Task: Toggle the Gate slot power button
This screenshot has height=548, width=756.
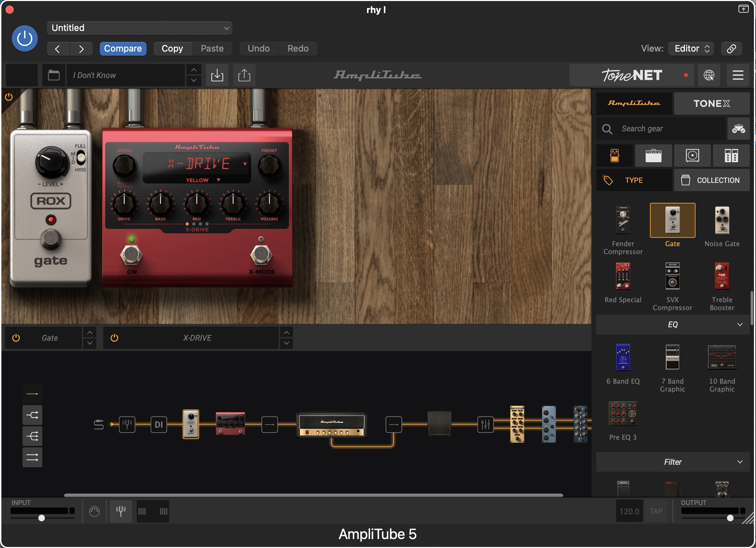Action: [16, 338]
